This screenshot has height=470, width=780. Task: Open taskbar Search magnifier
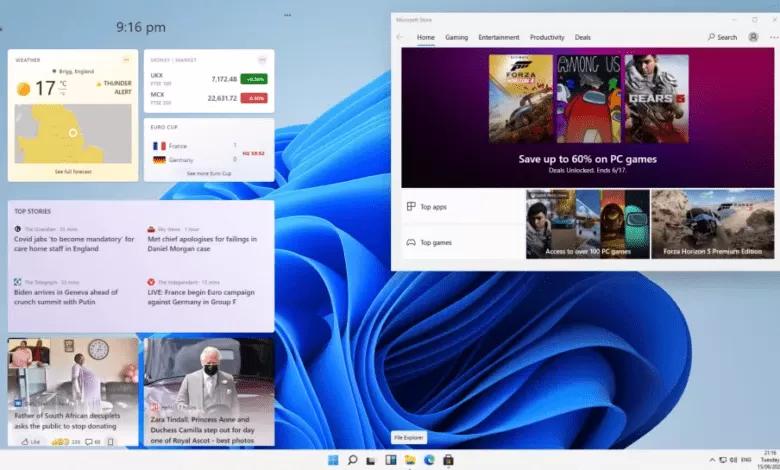coord(352,460)
